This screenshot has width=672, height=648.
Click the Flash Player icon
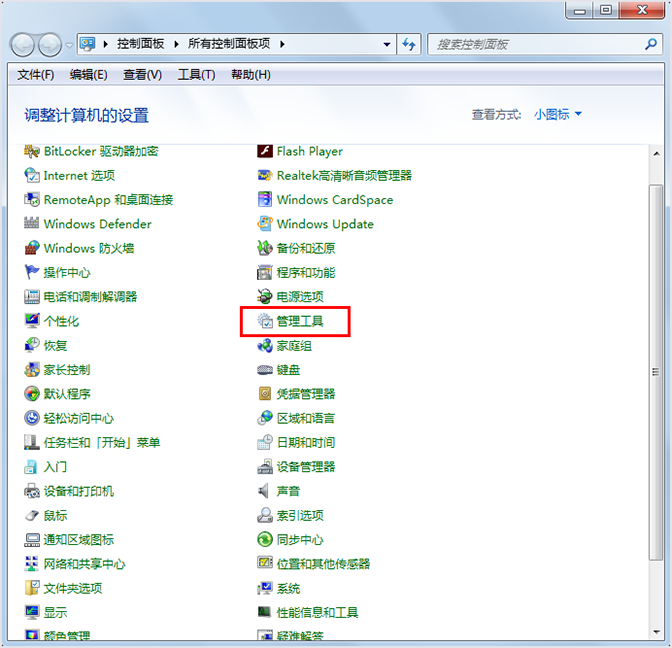click(x=265, y=151)
